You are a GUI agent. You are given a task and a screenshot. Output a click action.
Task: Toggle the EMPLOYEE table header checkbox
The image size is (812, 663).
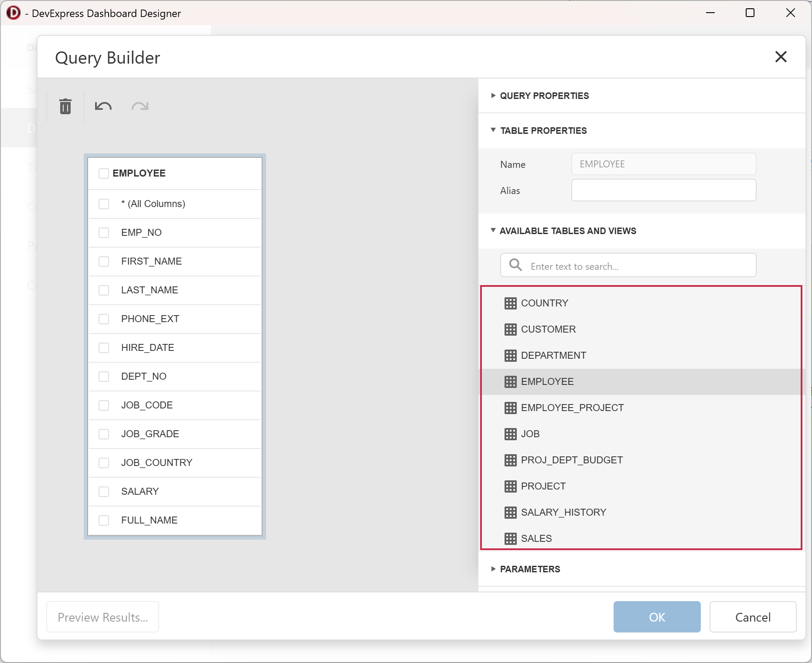(104, 173)
